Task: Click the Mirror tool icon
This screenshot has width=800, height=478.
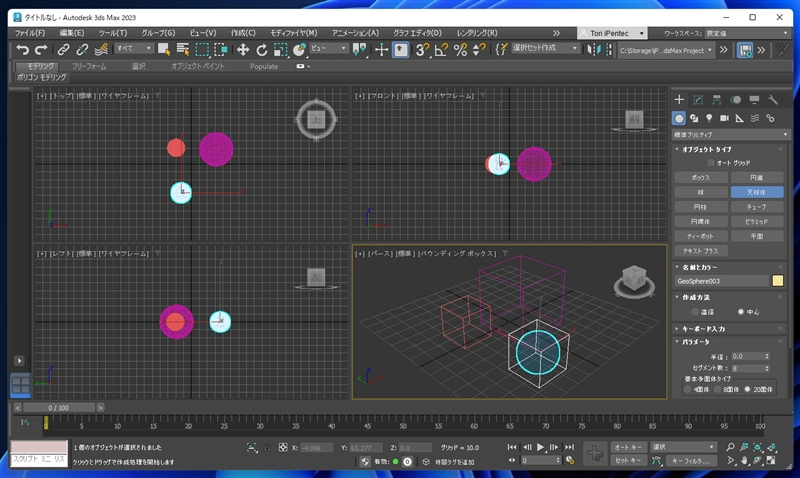Action: click(593, 49)
